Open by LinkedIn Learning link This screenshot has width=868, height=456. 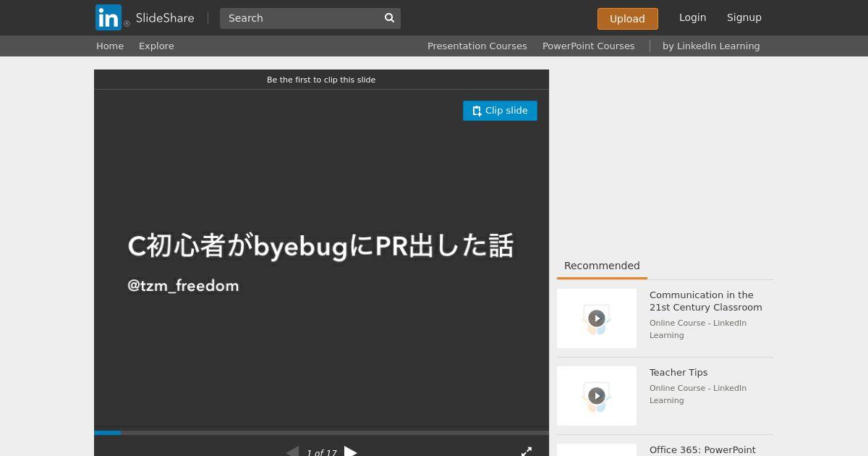point(711,46)
